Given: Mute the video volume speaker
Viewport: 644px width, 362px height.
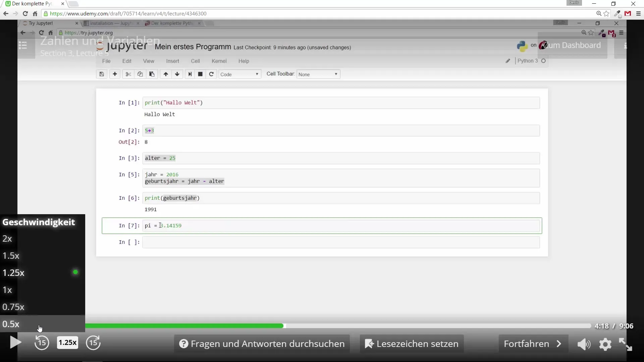Looking at the screenshot, I should pos(584,344).
